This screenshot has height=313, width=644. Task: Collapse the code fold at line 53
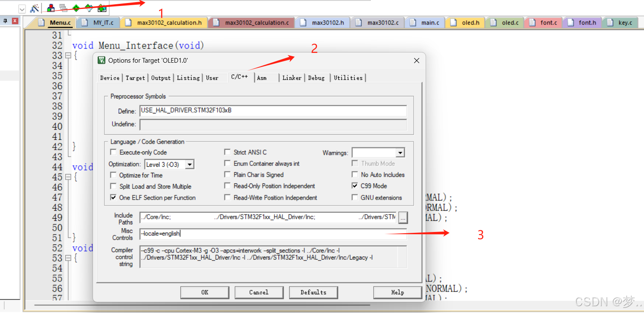(68, 258)
